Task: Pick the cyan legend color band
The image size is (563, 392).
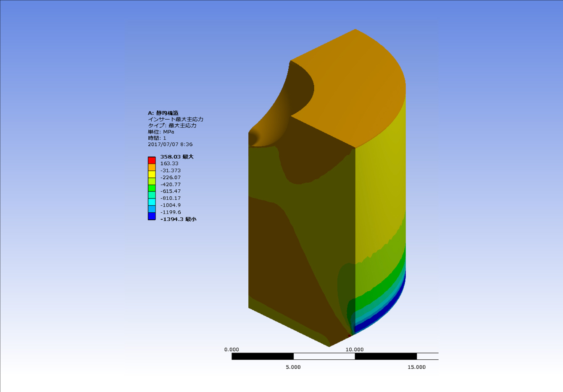Action: coord(152,202)
